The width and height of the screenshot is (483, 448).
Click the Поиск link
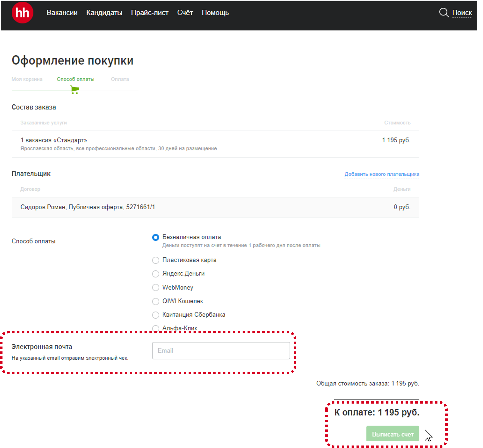pyautogui.click(x=462, y=13)
